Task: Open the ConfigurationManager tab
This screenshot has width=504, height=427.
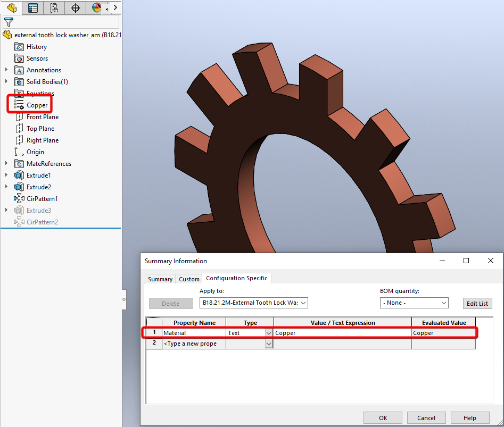Action: tap(54, 7)
